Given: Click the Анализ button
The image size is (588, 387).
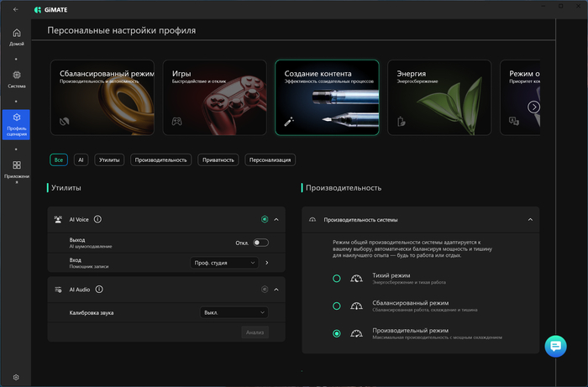Looking at the screenshot, I should 254,332.
